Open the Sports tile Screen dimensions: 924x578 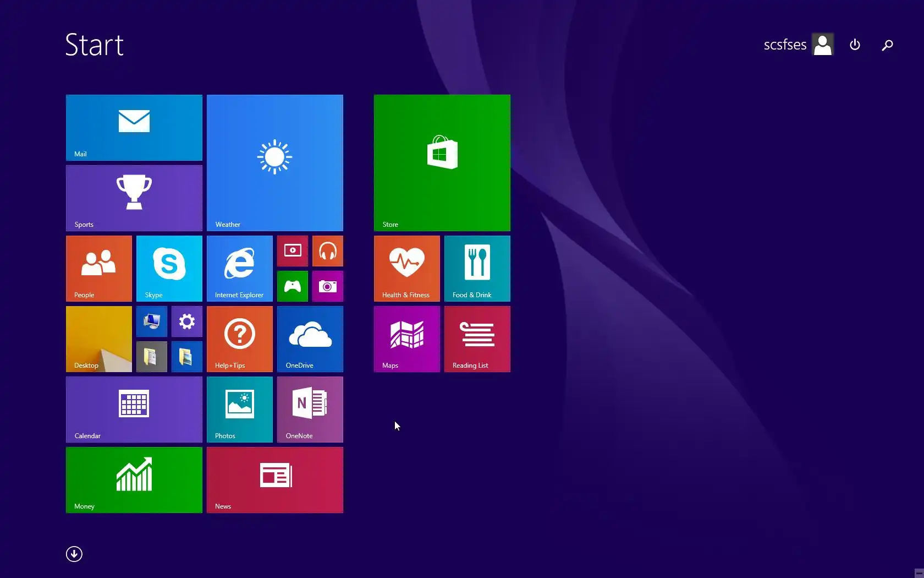click(134, 198)
